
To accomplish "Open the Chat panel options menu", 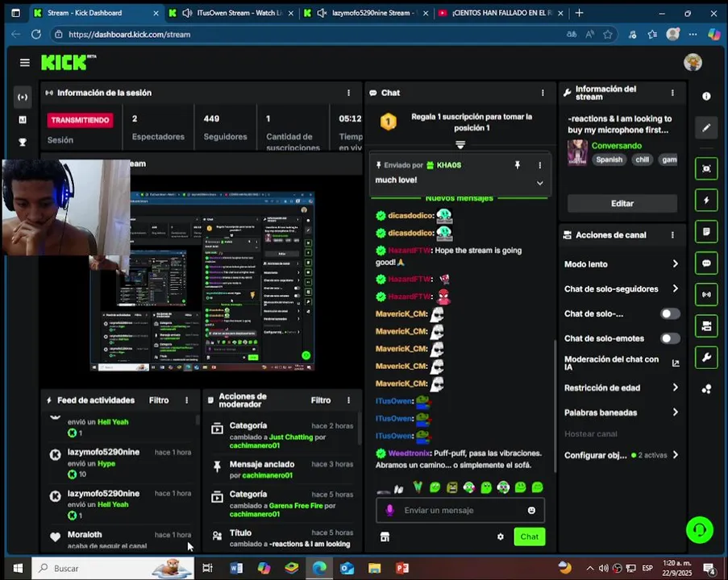I will coord(543,93).
